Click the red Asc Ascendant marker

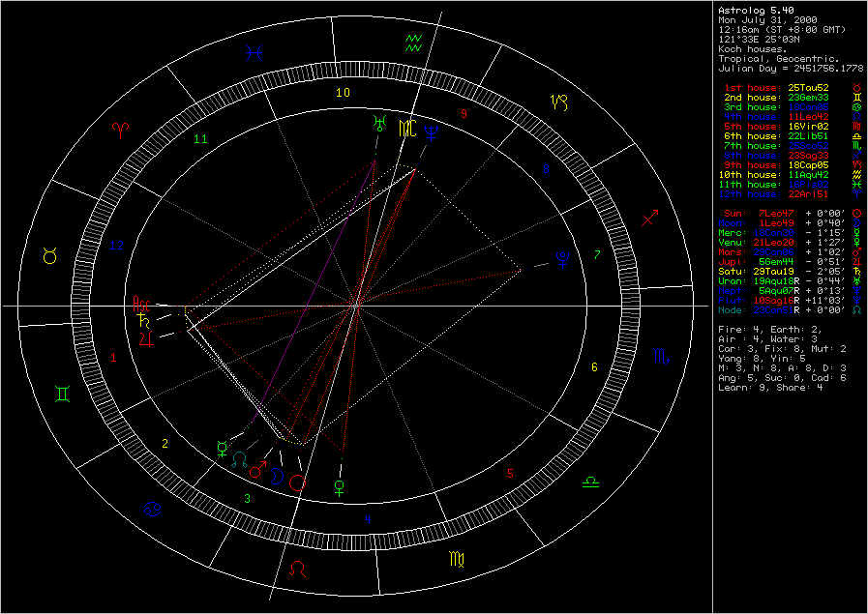[141, 305]
